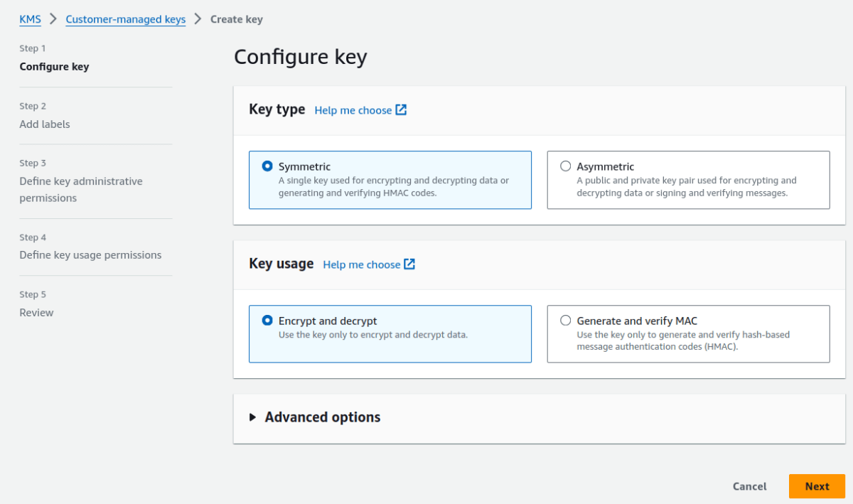
Task: Open the Key type help external link icon
Action: coord(402,110)
